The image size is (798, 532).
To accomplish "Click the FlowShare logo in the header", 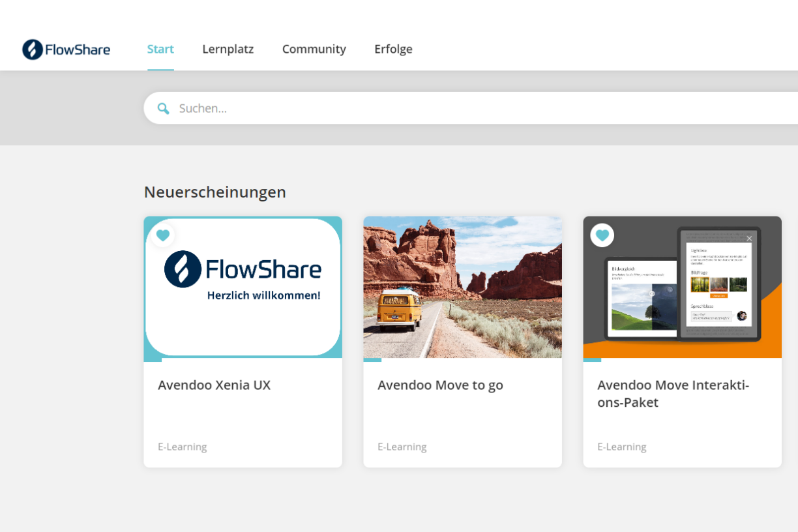I will [x=66, y=50].
